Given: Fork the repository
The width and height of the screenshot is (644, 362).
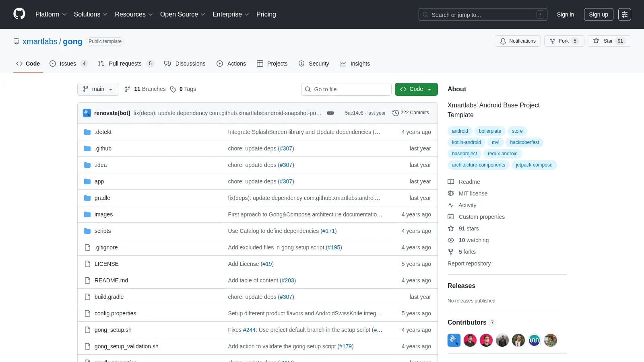Looking at the screenshot, I should click(564, 41).
